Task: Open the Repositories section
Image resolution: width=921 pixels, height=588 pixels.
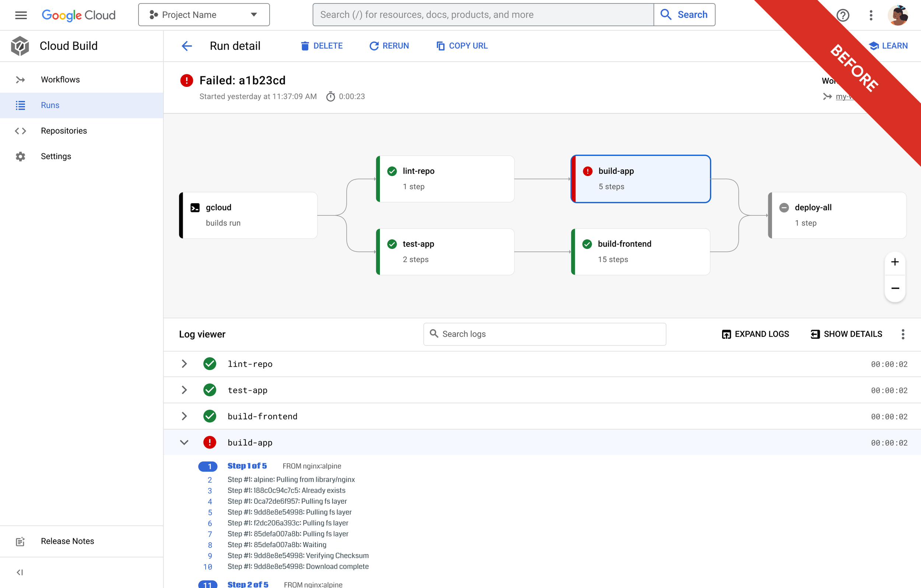Action: [x=64, y=130]
